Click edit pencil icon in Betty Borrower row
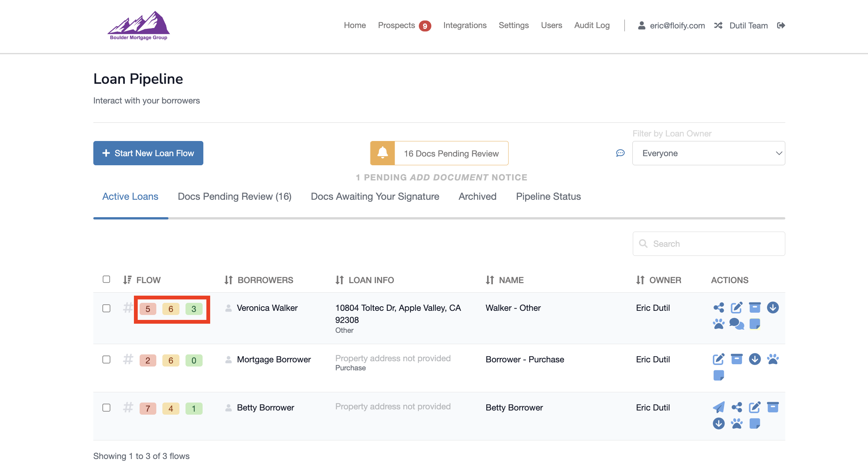Image resolution: width=868 pixels, height=470 pixels. click(755, 407)
